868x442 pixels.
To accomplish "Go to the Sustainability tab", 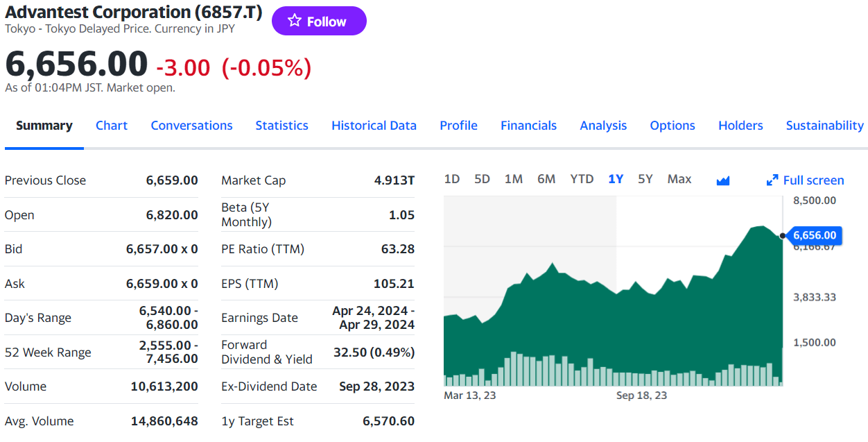I will pos(824,126).
